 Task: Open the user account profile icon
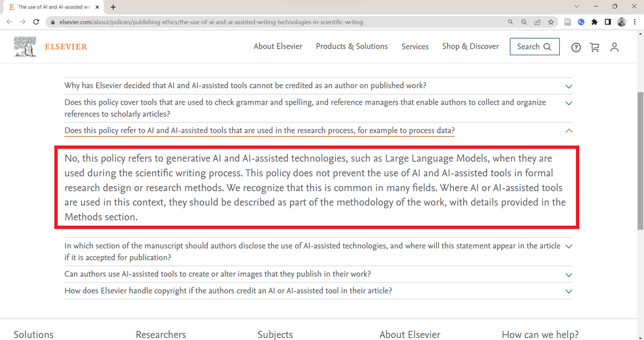tap(614, 47)
